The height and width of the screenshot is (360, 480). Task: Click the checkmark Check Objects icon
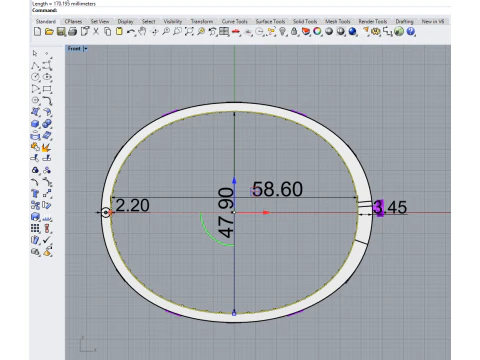47,240
